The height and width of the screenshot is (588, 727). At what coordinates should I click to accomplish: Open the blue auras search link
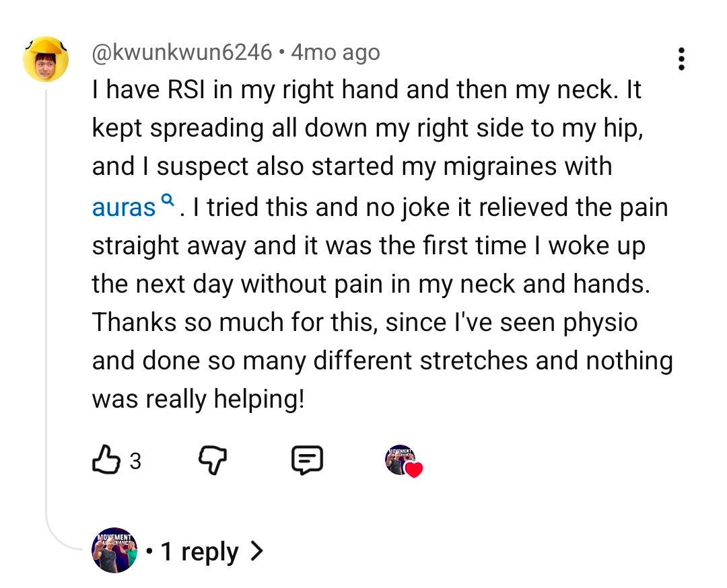point(123,208)
